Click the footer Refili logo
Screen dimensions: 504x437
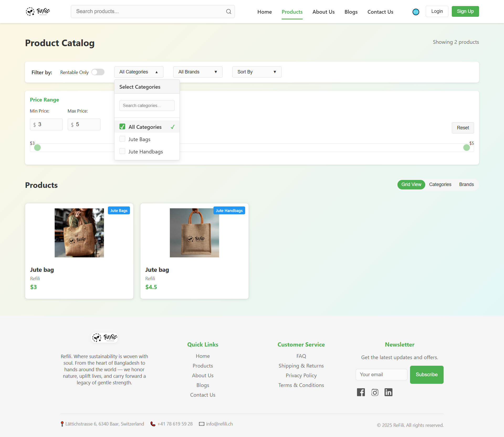point(104,337)
